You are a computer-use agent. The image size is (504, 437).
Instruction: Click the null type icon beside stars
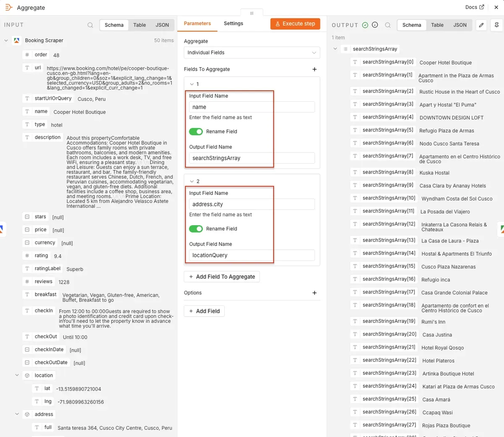click(27, 217)
